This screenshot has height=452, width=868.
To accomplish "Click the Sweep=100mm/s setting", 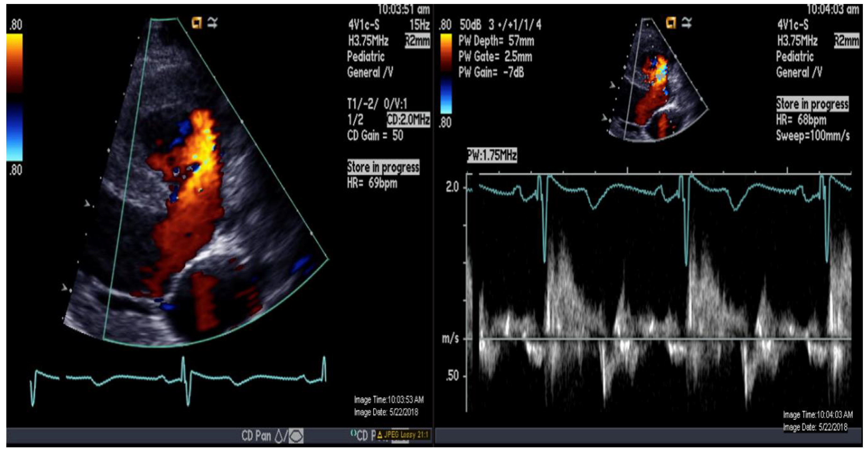I will [x=813, y=136].
